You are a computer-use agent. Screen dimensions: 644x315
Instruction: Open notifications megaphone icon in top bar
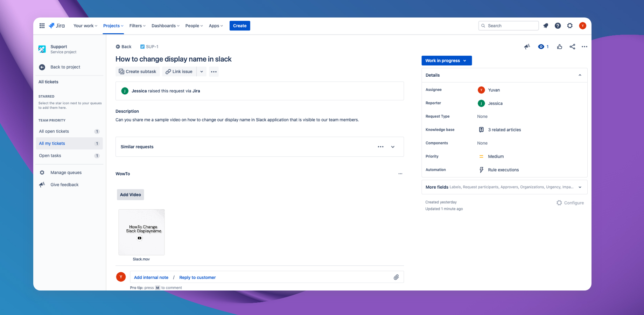546,26
